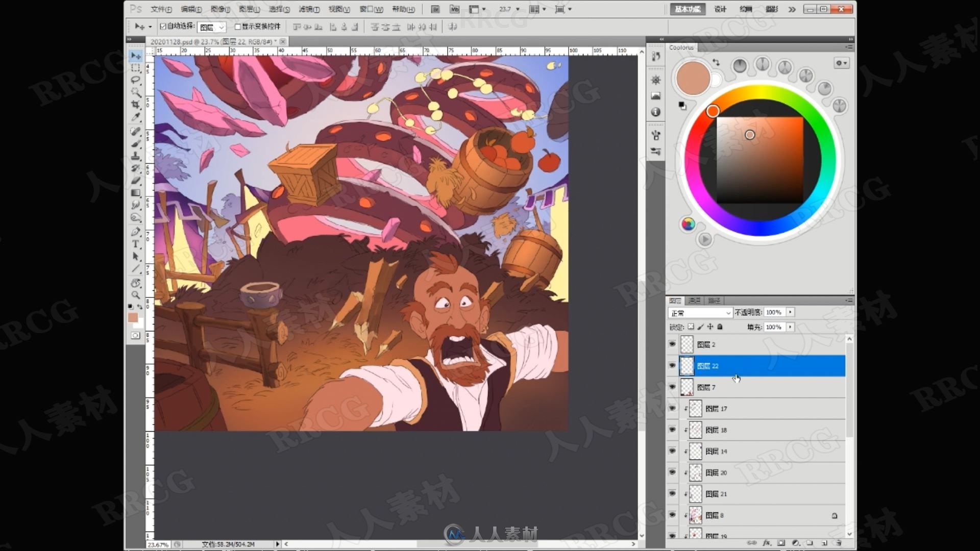Toggle Quick Mask mode icon
This screenshot has width=980, height=551.
tap(135, 336)
